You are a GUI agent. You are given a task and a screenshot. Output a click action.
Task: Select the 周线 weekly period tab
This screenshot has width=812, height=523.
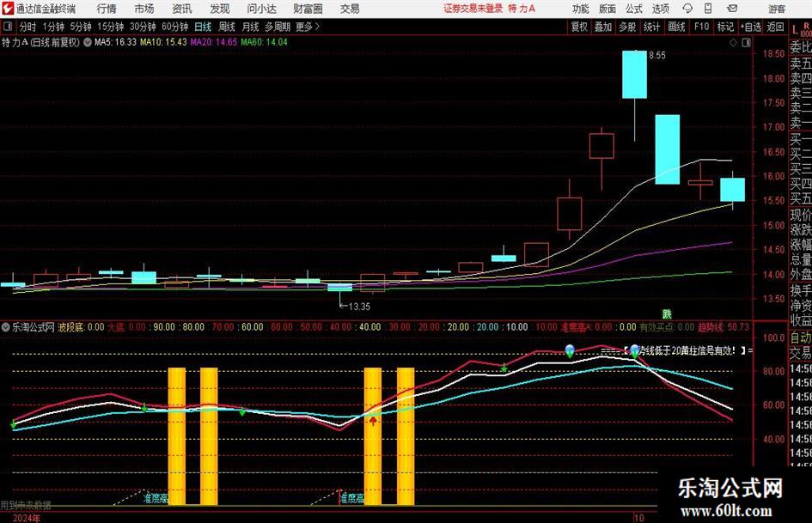[227, 27]
